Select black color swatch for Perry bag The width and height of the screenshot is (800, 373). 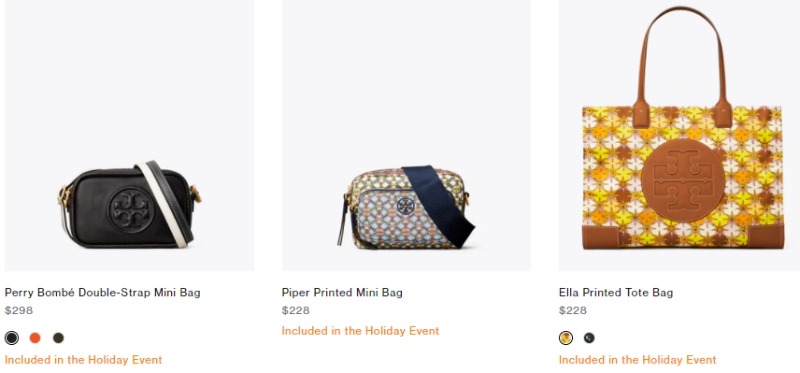[x=11, y=338]
